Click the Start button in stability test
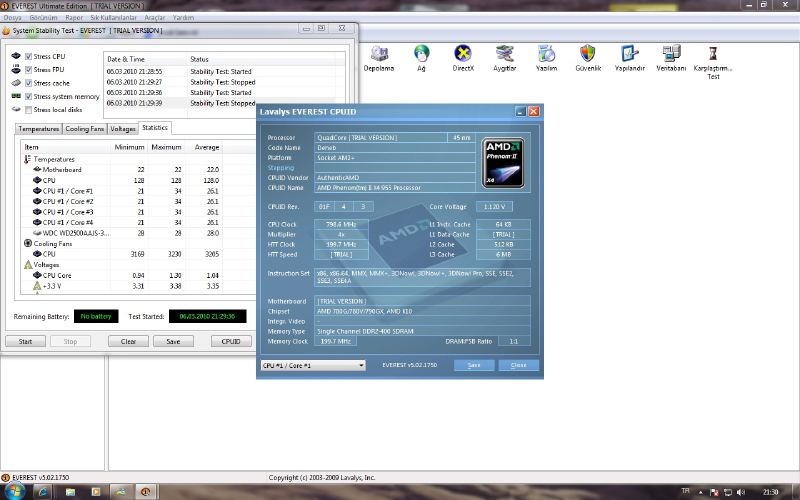Viewport: 800px width, 500px height. point(26,341)
